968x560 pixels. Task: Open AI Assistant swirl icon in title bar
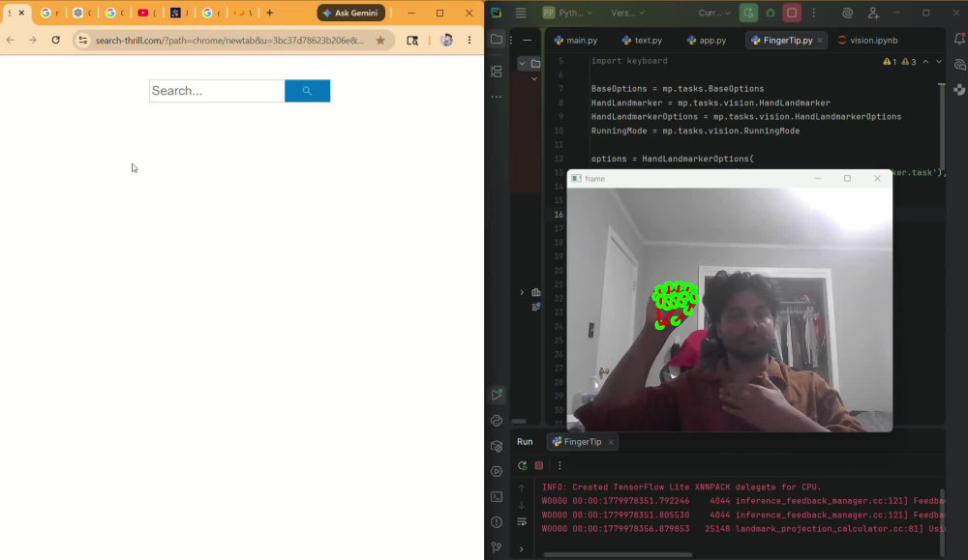point(847,13)
